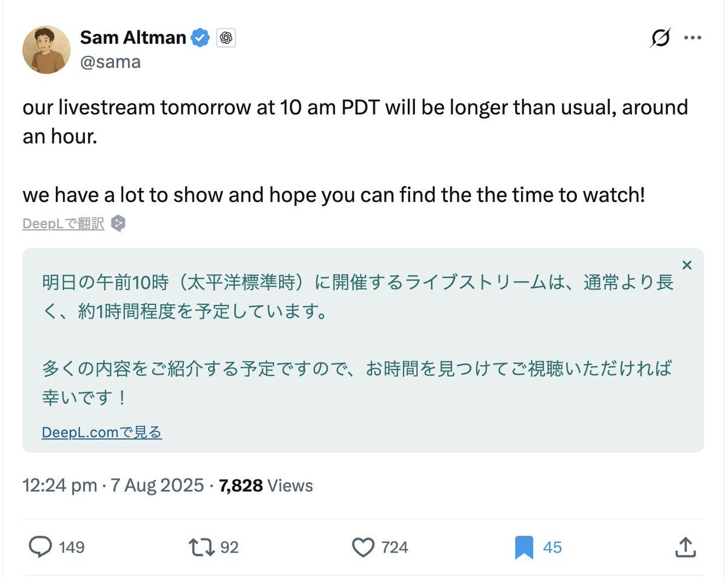Image resolution: width=728 pixels, height=578 pixels.
Task: Open the profile avatar picture
Action: point(47,50)
